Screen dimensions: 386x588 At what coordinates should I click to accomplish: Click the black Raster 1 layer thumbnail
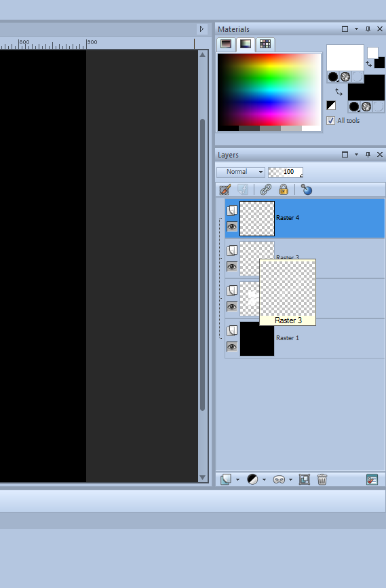click(x=257, y=339)
